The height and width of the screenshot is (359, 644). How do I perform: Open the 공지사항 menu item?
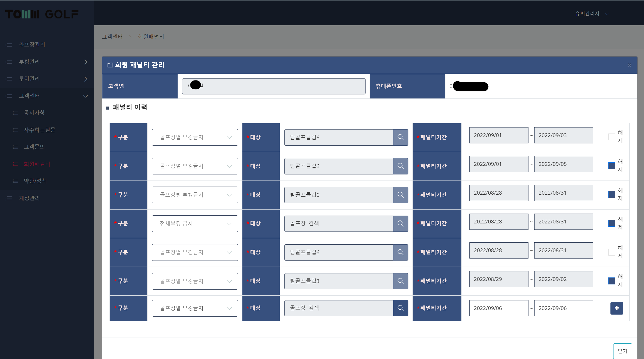[34, 113]
